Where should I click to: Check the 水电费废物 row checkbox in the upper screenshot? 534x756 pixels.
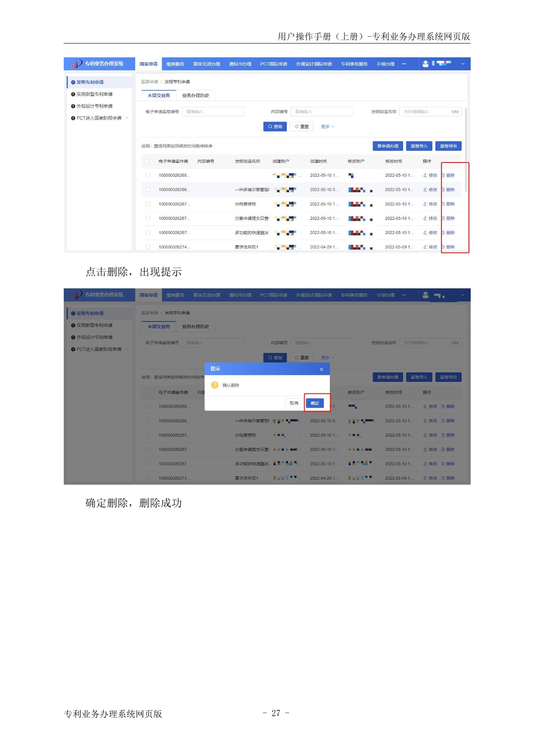coord(148,204)
